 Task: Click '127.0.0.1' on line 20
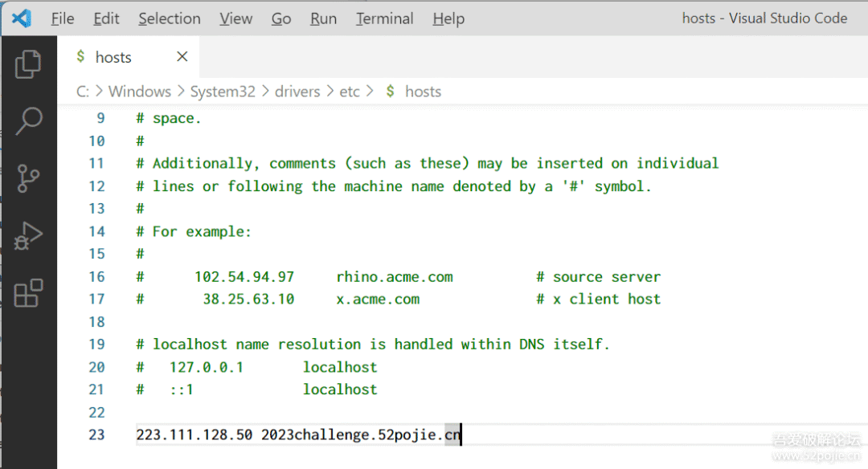pyautogui.click(x=207, y=367)
